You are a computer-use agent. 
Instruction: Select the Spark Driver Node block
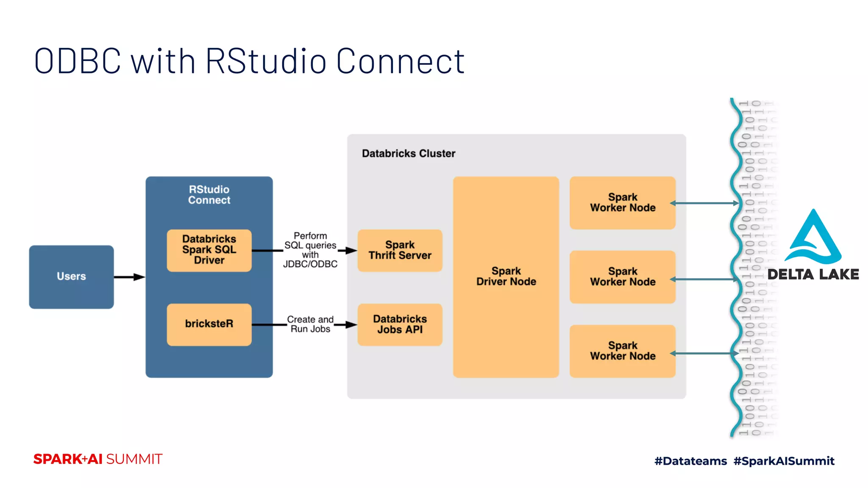click(x=506, y=277)
